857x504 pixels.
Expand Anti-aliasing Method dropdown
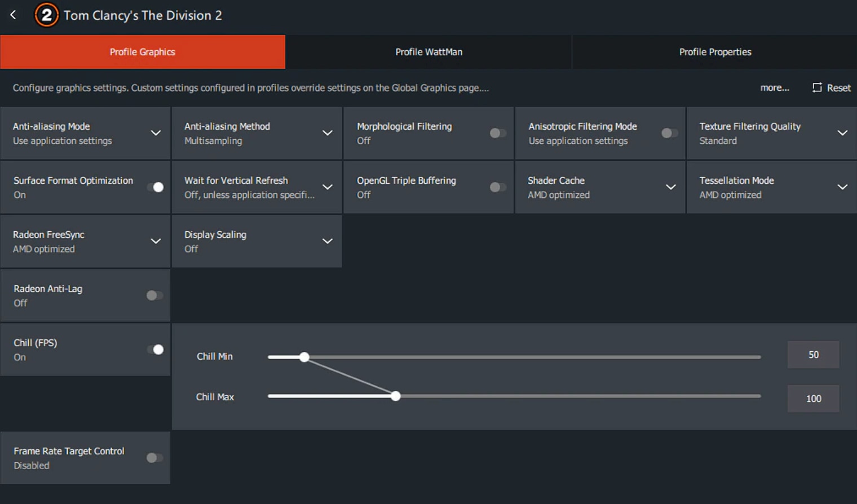pyautogui.click(x=327, y=133)
